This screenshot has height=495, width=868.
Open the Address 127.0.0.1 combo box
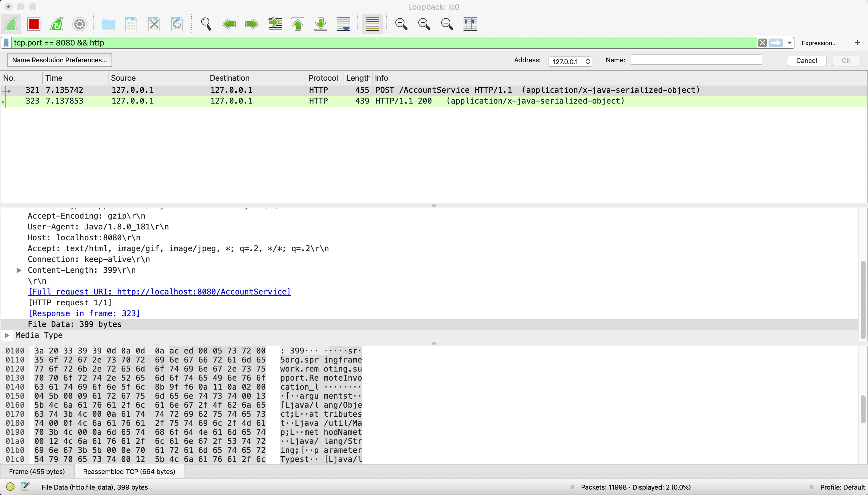pyautogui.click(x=570, y=61)
